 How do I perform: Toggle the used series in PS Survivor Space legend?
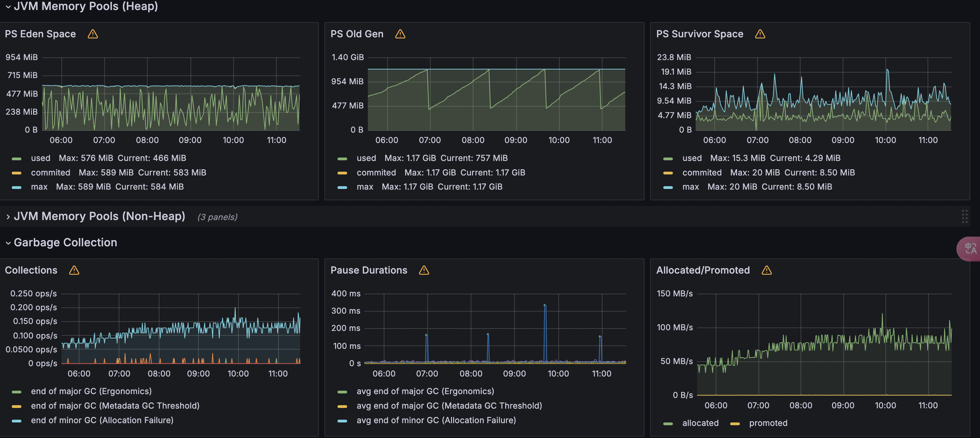tap(692, 158)
